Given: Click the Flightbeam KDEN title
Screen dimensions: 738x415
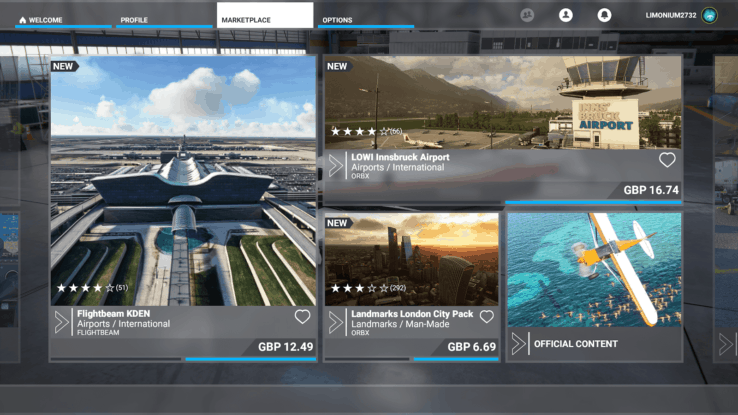Looking at the screenshot, I should (113, 313).
